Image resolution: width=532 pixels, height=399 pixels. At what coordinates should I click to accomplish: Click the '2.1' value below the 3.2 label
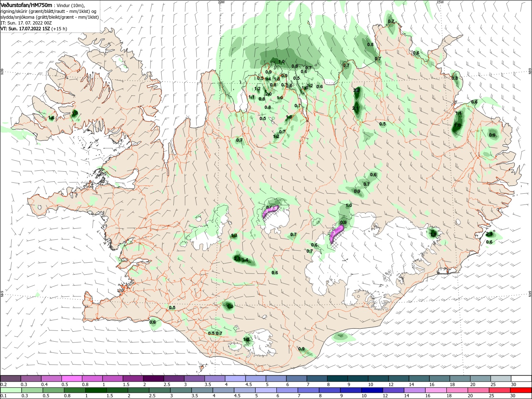355,108
